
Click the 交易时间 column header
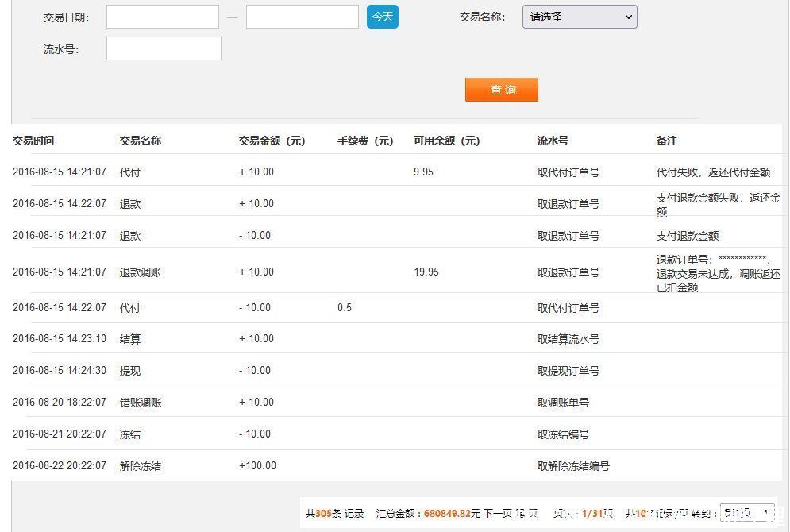[x=33, y=141]
